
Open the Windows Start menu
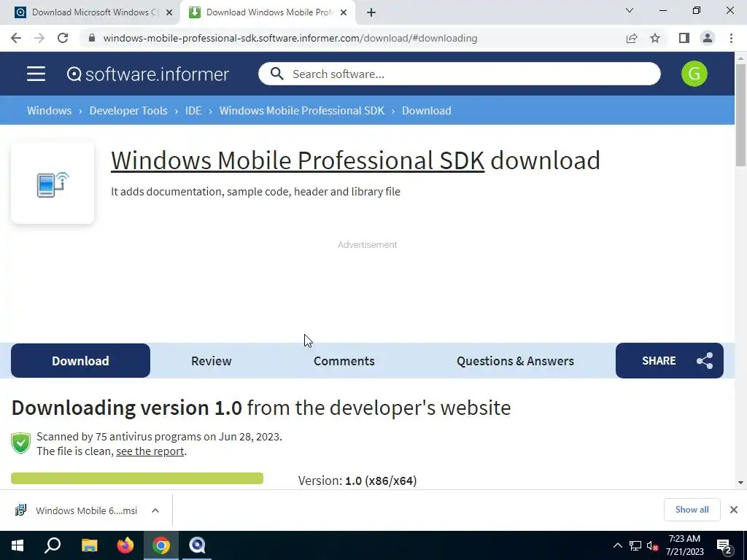pyautogui.click(x=18, y=545)
